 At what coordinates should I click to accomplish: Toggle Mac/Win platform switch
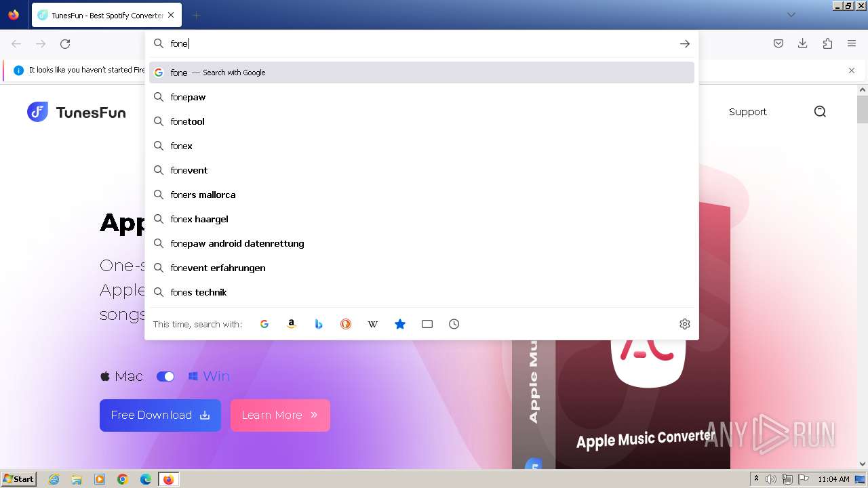[165, 376]
